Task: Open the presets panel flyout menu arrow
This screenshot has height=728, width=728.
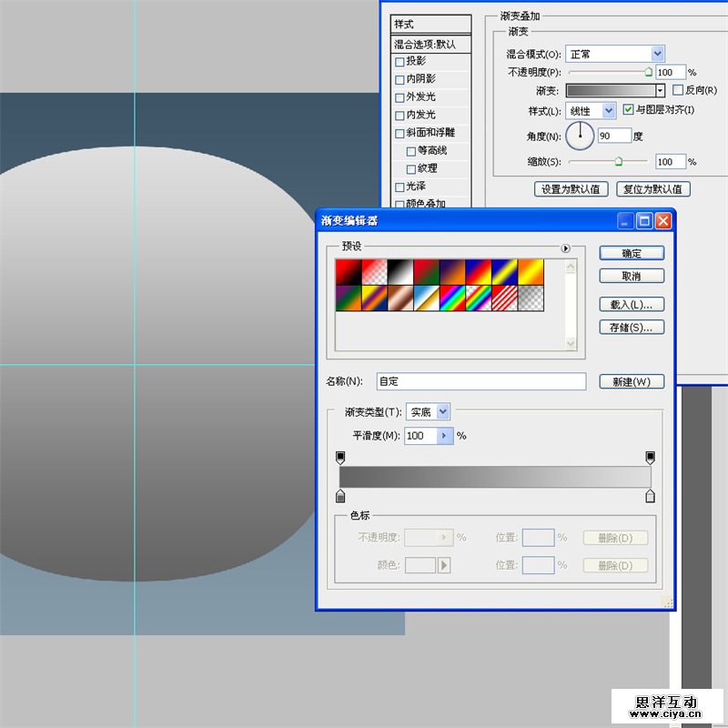Action: [565, 248]
